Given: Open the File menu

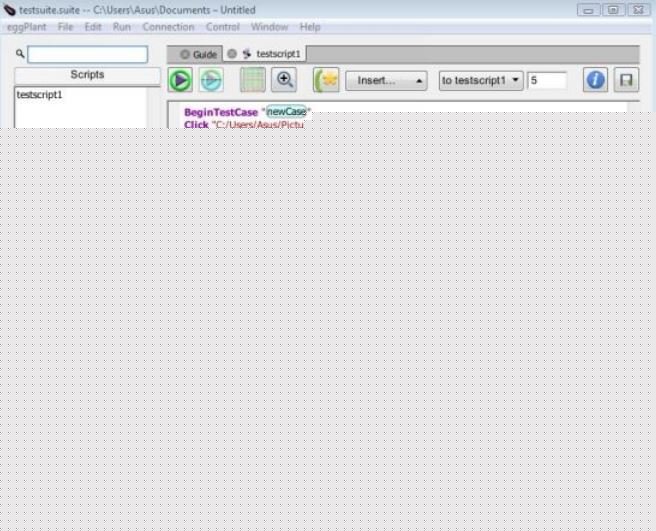Looking at the screenshot, I should tap(65, 27).
